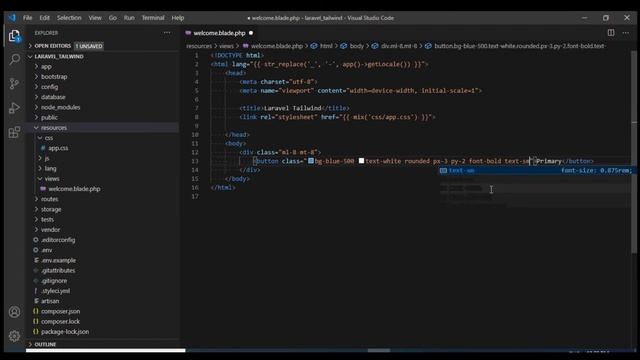Open the .editorconfig file

[x=58, y=240]
